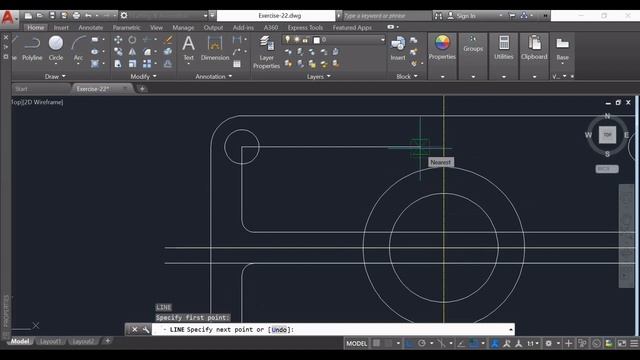Click Sign In link
The height and width of the screenshot is (360, 640).
pos(466,16)
